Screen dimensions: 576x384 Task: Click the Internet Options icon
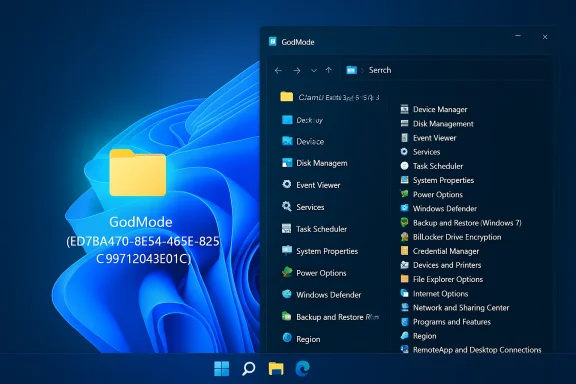(x=404, y=293)
